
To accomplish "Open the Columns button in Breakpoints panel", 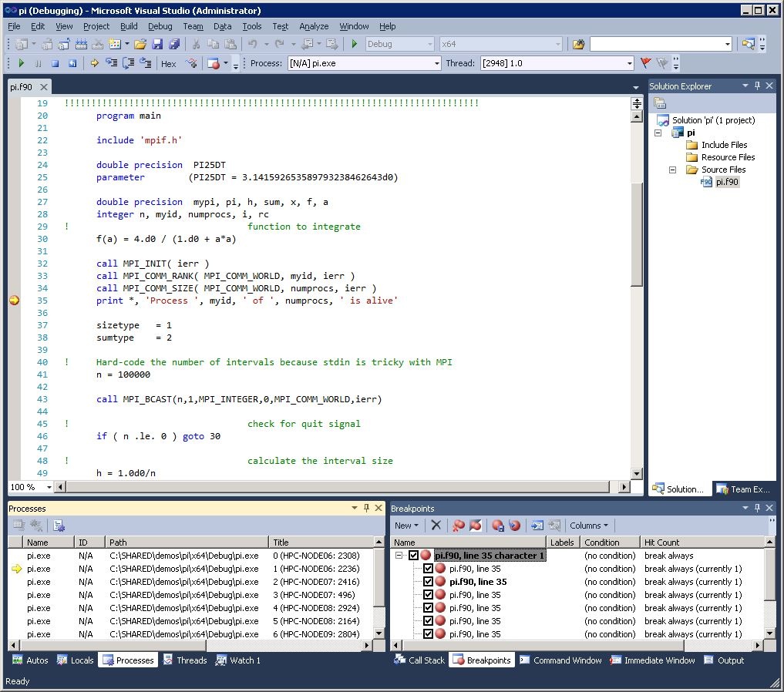I will [588, 526].
